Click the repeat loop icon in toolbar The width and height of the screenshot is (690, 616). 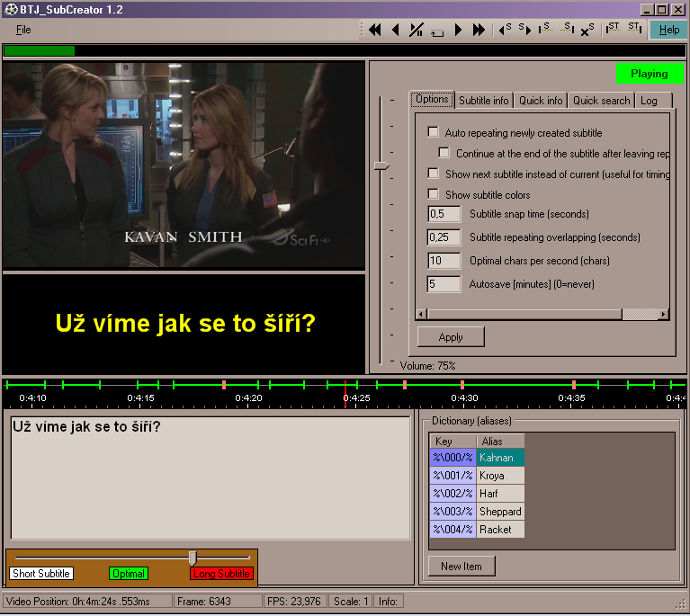[x=437, y=31]
